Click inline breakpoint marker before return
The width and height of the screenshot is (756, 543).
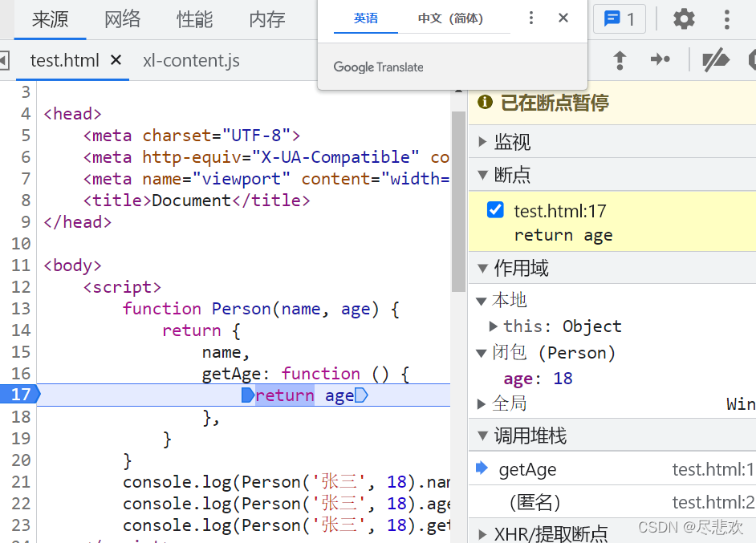click(247, 395)
